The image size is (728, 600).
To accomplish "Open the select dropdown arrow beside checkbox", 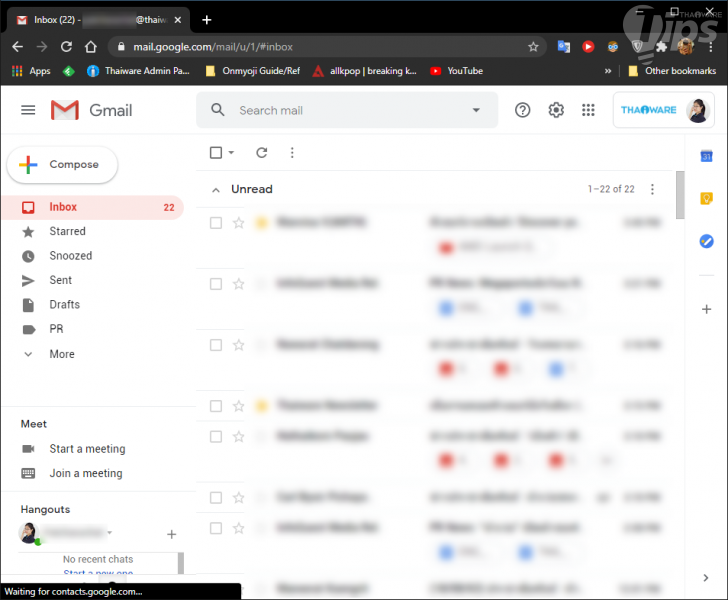I will 231,152.
